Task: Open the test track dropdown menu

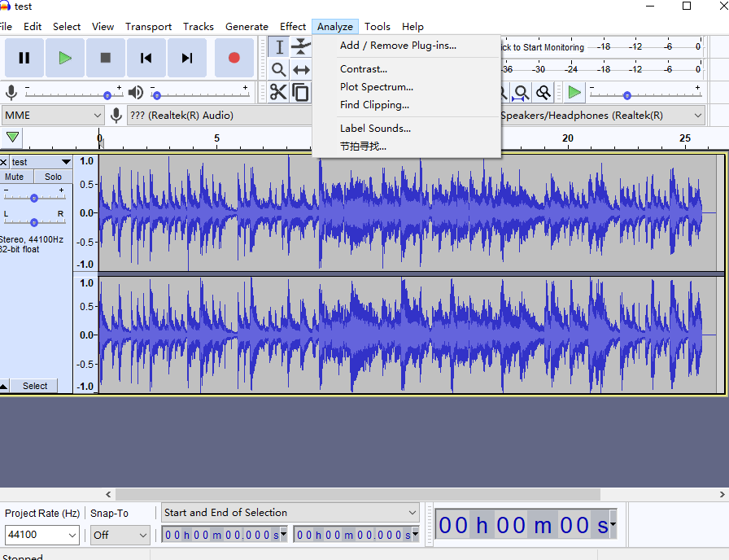Action: [x=66, y=162]
